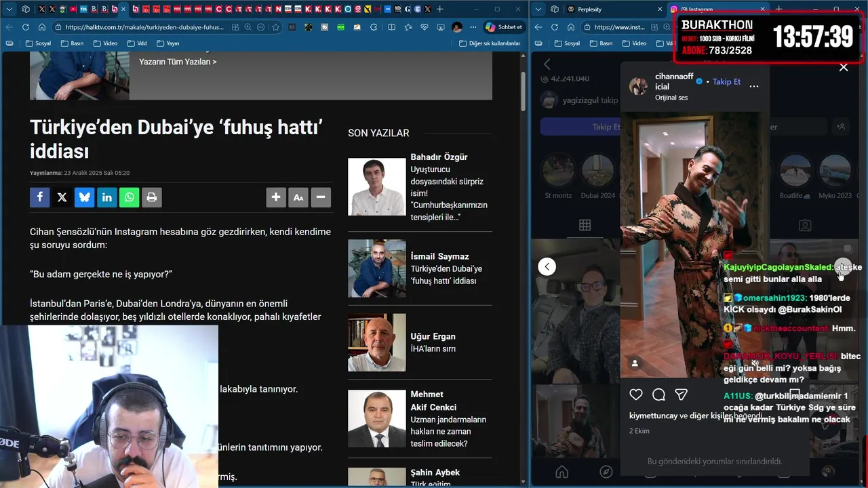Open zoom control in left address bar
Viewport: 868px width, 488px height.
point(248,27)
